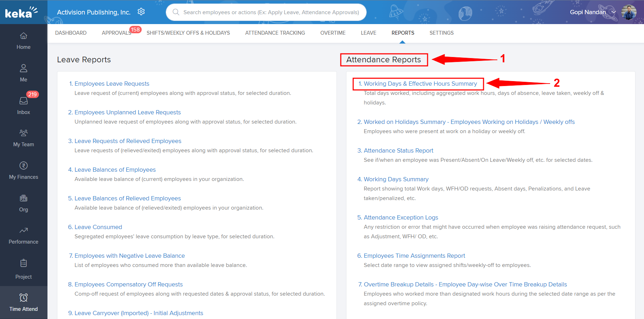The height and width of the screenshot is (319, 644).
Task: Switch to the Attendance Tracking tab
Action: pos(275,33)
